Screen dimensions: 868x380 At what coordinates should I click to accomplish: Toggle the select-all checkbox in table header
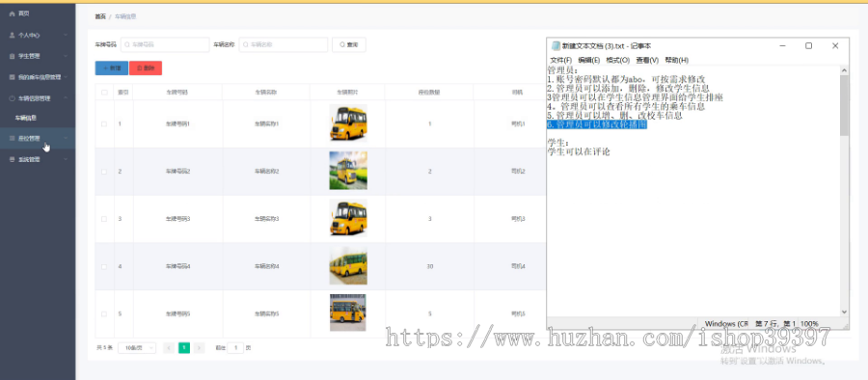coord(104,93)
